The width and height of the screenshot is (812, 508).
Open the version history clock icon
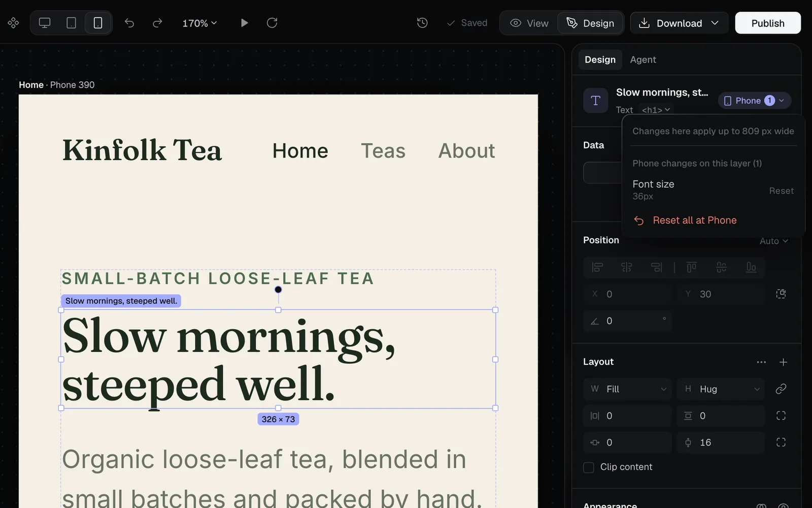click(x=422, y=23)
